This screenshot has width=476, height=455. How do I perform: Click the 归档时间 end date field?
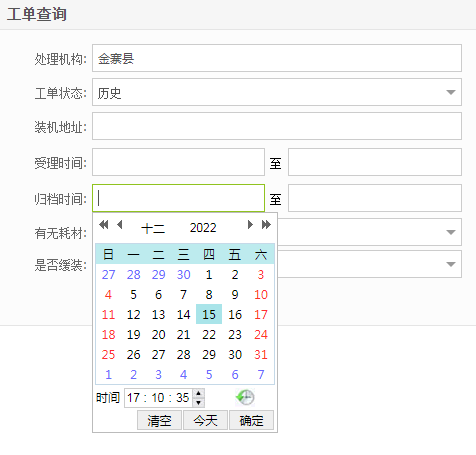(x=375, y=198)
